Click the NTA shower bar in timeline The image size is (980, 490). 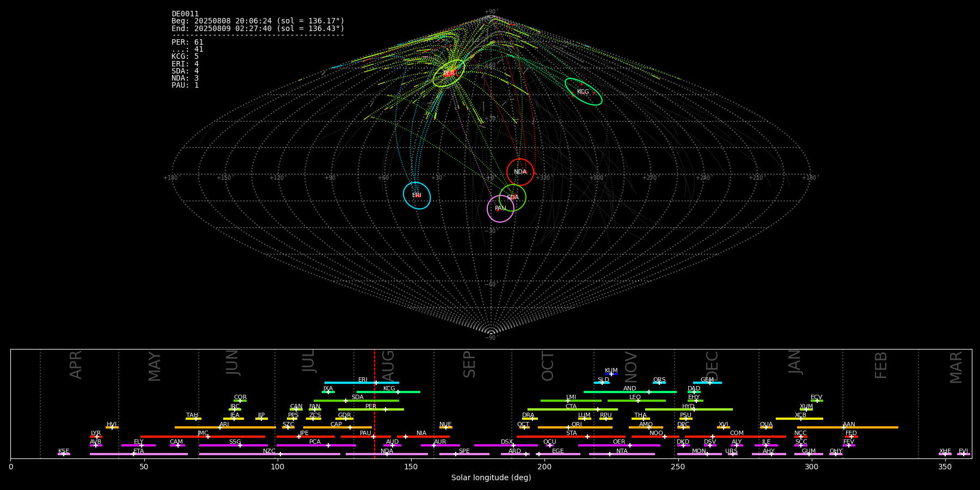coord(622,454)
